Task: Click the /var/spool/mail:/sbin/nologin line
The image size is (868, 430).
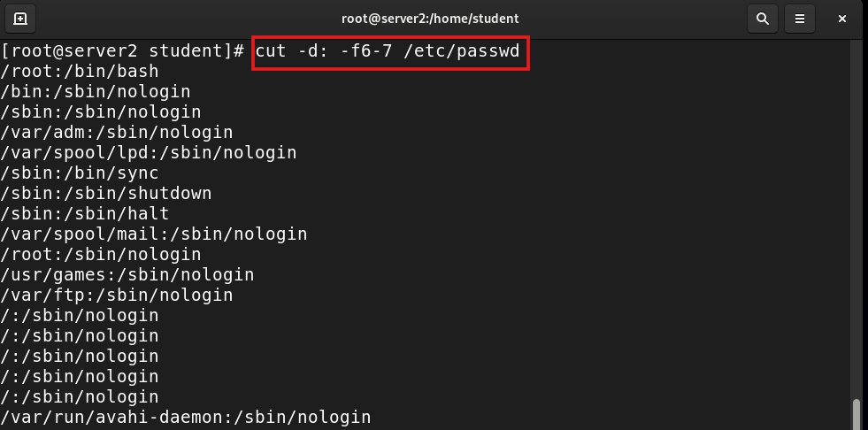Action: click(154, 234)
